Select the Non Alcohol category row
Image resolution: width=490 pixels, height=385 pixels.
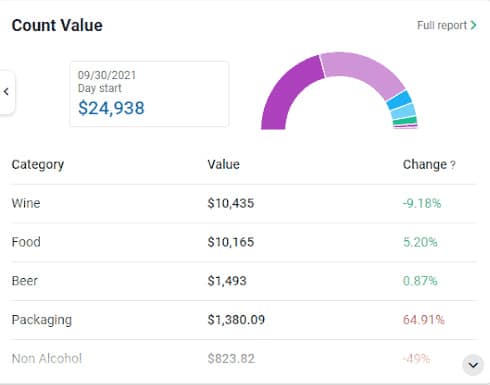pyautogui.click(x=244, y=359)
